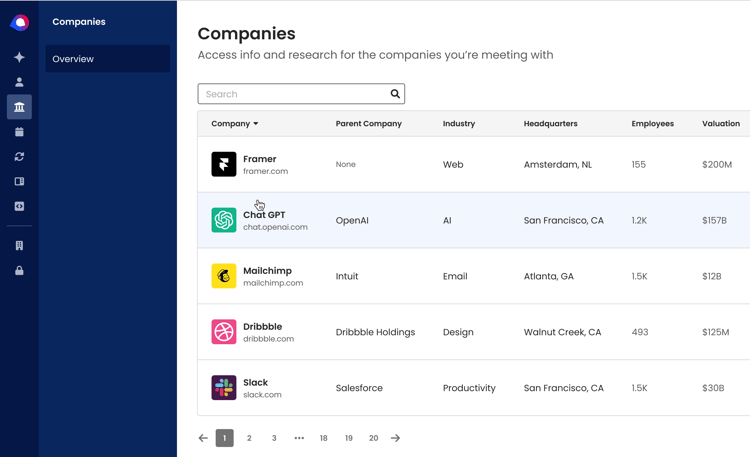Select the Overview menu item
Image resolution: width=750 pixels, height=457 pixels.
[108, 59]
